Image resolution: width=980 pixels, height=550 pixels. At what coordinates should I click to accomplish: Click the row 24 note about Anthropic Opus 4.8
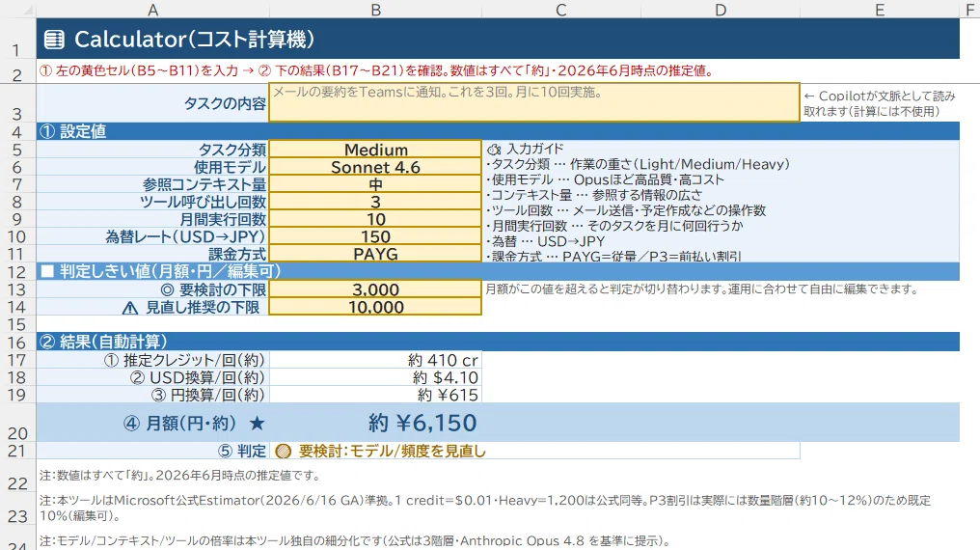(x=355, y=541)
